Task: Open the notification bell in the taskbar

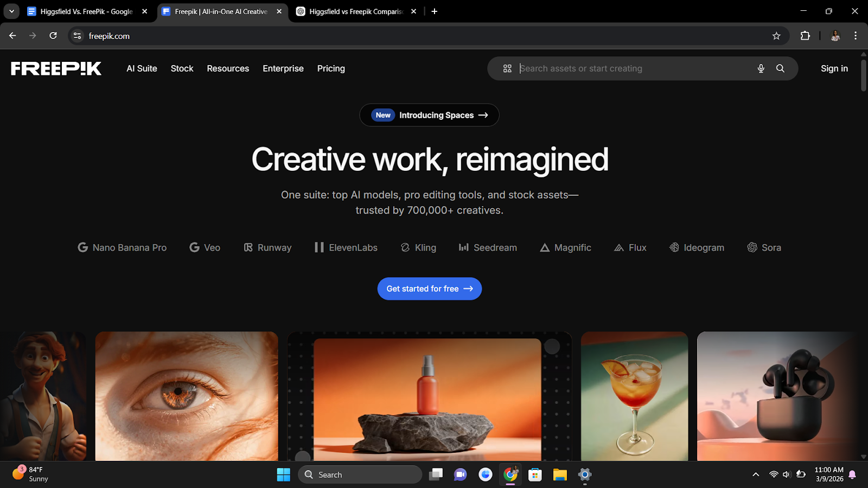Action: coord(852,475)
